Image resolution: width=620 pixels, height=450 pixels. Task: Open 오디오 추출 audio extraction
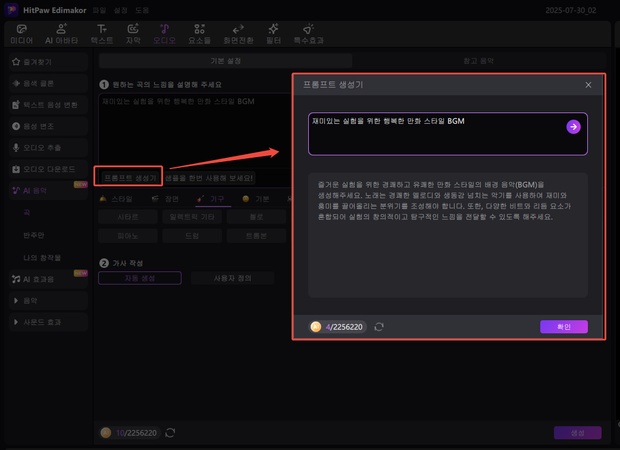[x=48, y=147]
